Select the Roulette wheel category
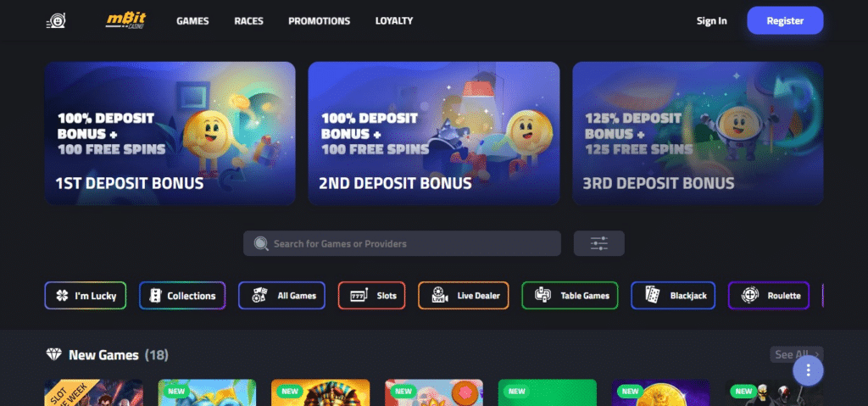The image size is (868, 406). [x=768, y=296]
